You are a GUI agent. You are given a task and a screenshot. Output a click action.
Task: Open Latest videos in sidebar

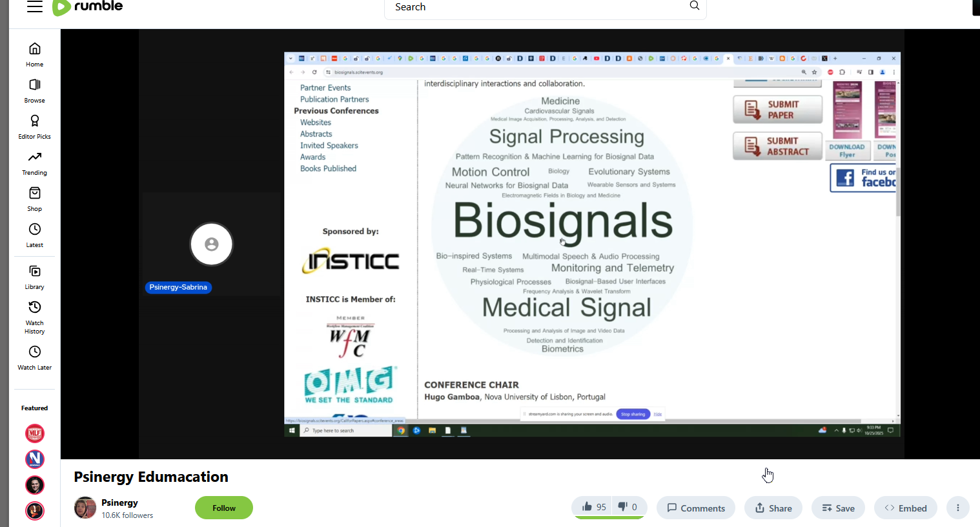[35, 235]
